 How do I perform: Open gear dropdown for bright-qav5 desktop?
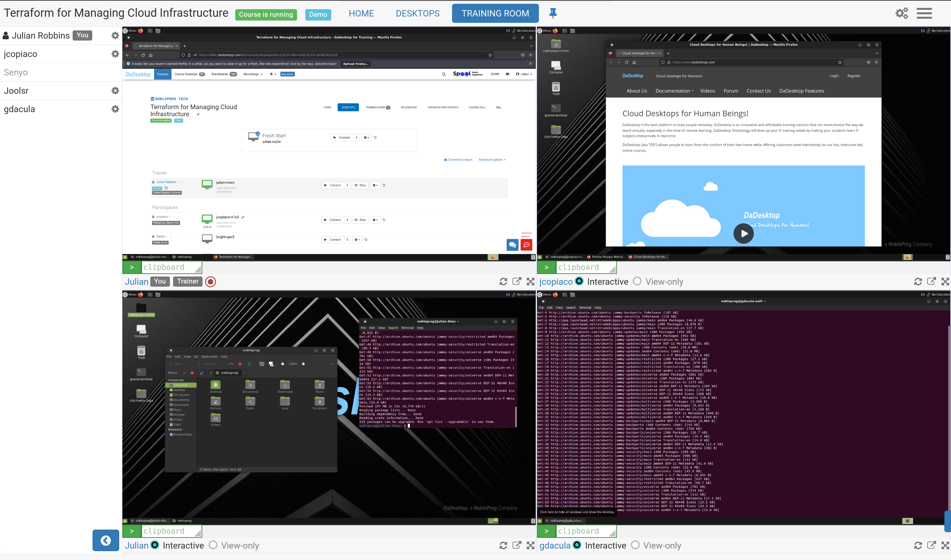357,240
